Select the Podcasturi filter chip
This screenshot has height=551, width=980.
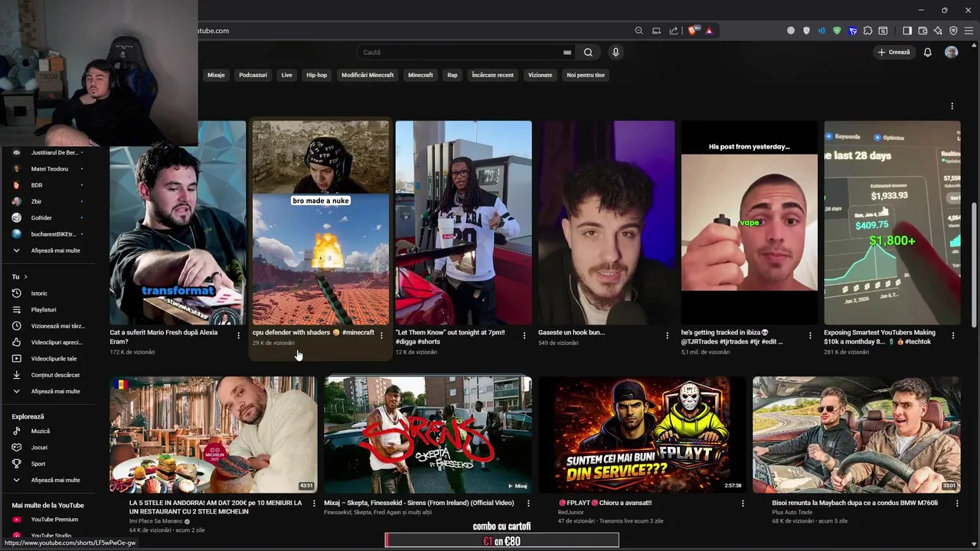[253, 75]
